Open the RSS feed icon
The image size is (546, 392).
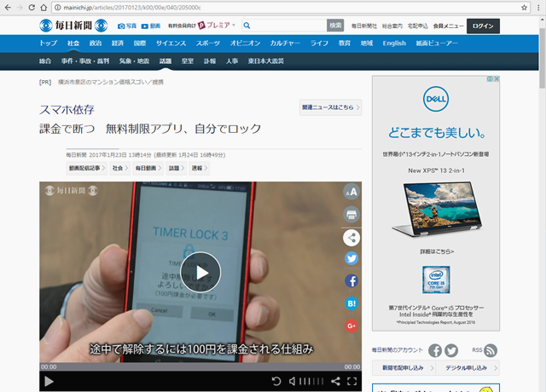(491, 350)
